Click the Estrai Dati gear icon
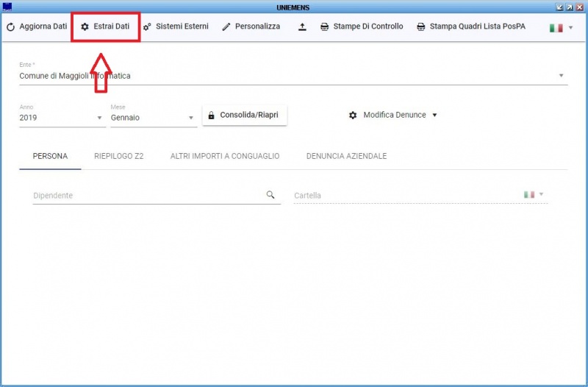This screenshot has width=588, height=387. pyautogui.click(x=85, y=26)
